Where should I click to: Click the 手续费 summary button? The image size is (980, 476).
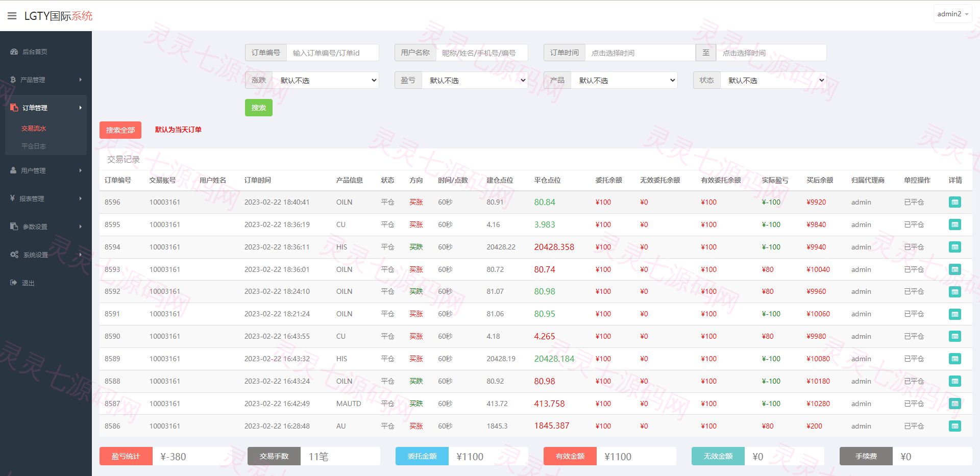(x=866, y=456)
